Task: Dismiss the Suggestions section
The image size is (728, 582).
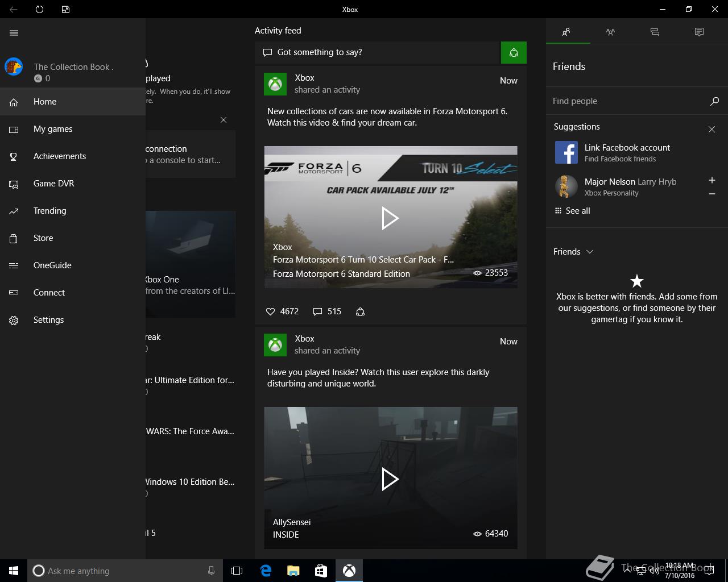Action: coord(712,129)
